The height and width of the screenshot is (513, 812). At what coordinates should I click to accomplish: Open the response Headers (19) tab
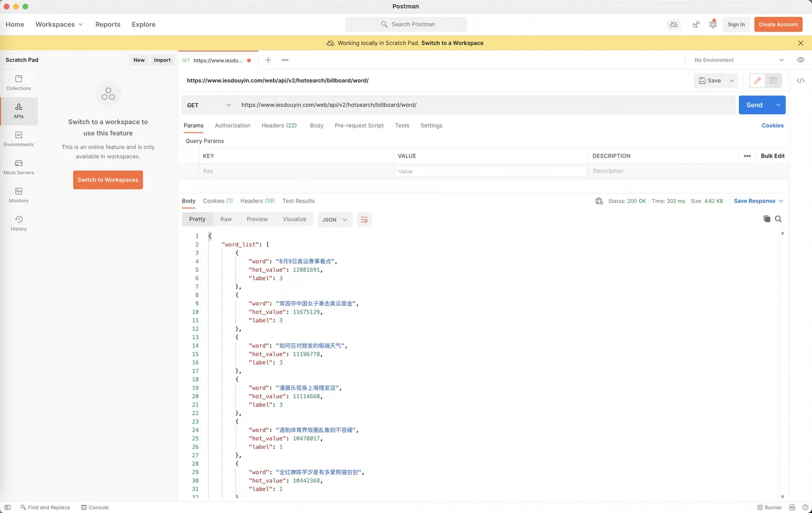tap(258, 201)
